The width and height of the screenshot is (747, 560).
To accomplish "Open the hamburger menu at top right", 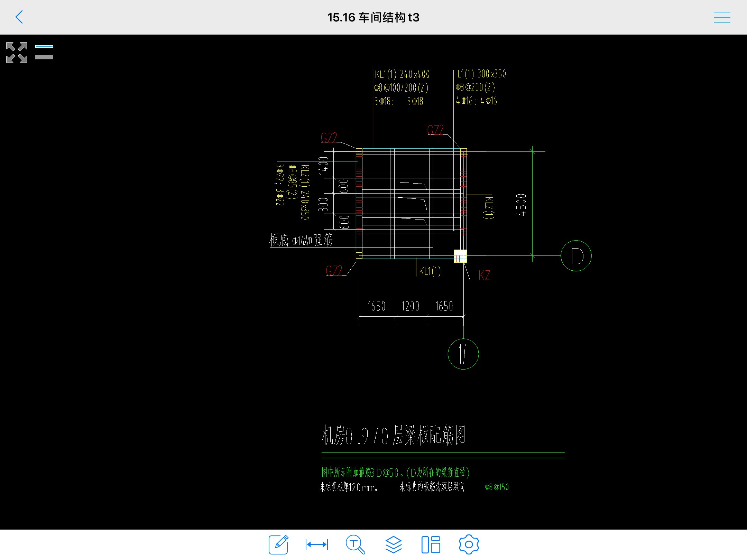I will coord(722,17).
